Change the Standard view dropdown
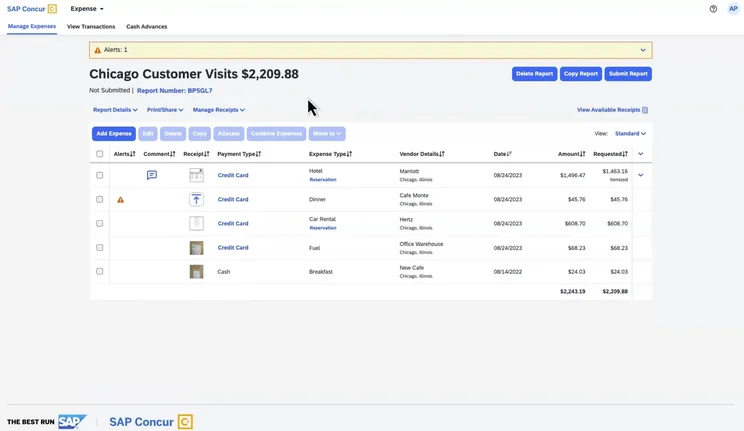 tap(630, 133)
